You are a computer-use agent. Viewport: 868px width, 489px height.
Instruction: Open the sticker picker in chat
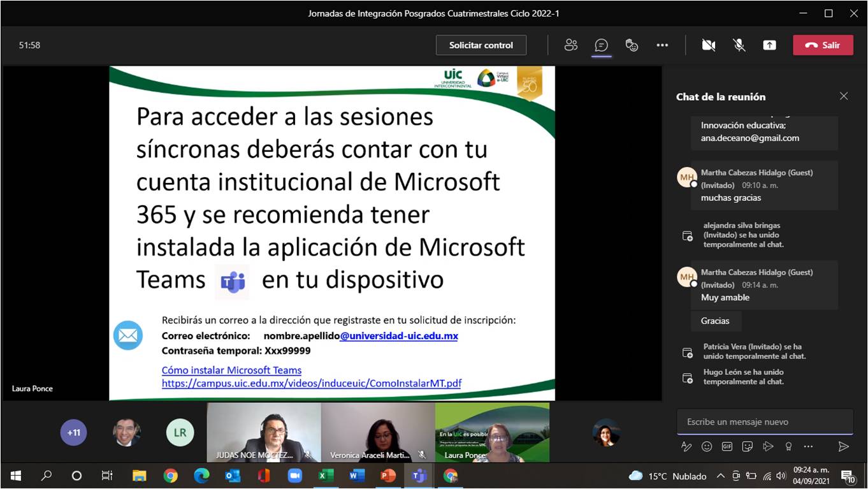pos(748,447)
